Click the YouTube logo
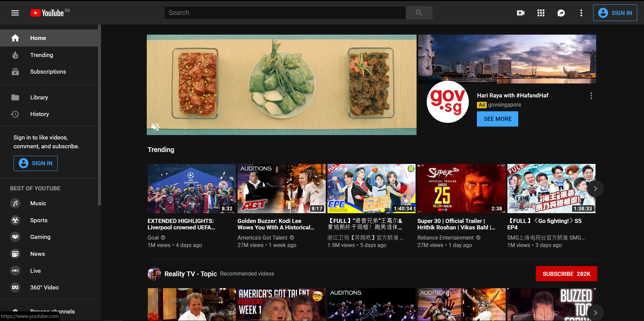The width and height of the screenshot is (644, 321). (x=47, y=13)
